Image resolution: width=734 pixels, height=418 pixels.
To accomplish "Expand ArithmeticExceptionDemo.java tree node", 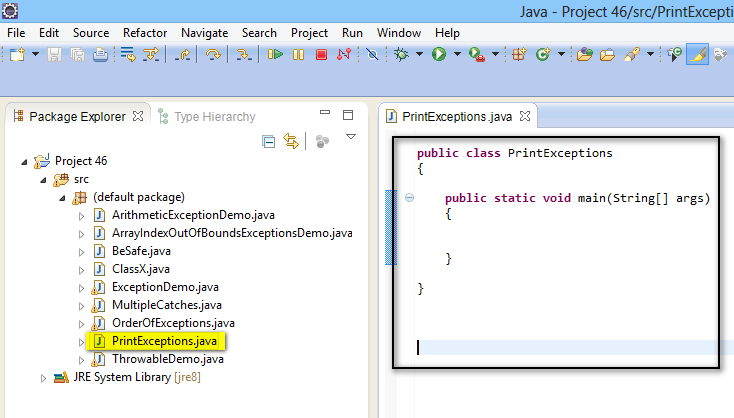I will [81, 216].
